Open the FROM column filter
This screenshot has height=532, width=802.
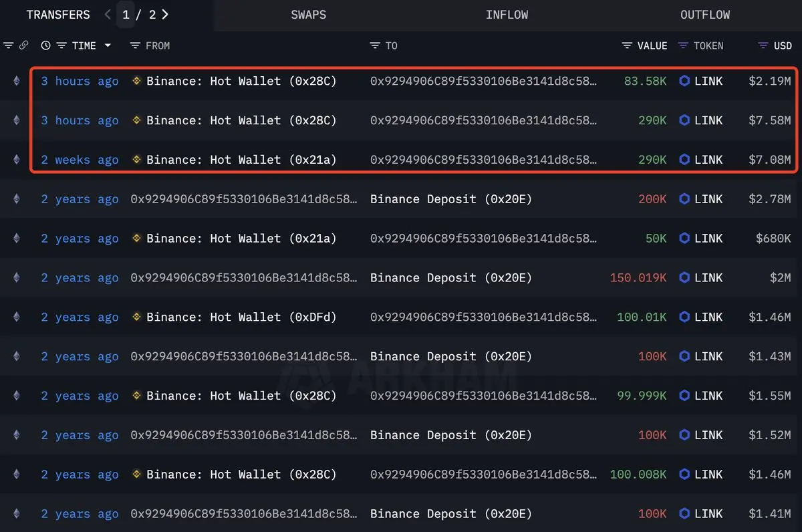135,45
